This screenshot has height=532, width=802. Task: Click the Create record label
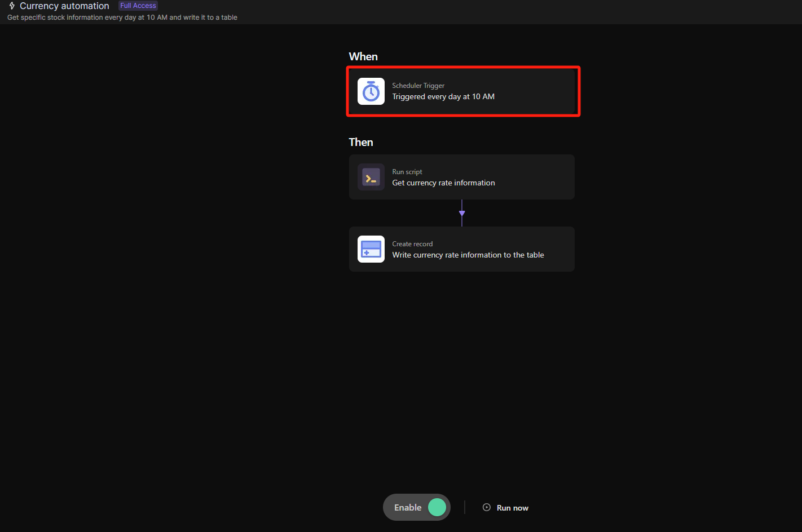tap(412, 244)
